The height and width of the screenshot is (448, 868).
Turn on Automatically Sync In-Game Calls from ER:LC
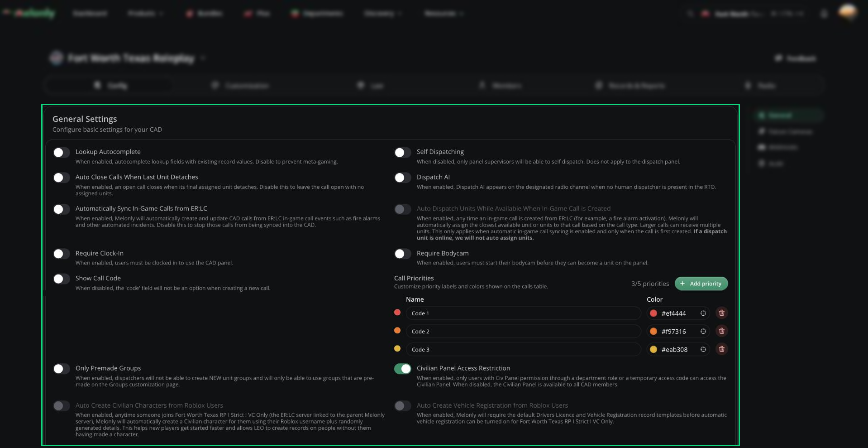61,209
